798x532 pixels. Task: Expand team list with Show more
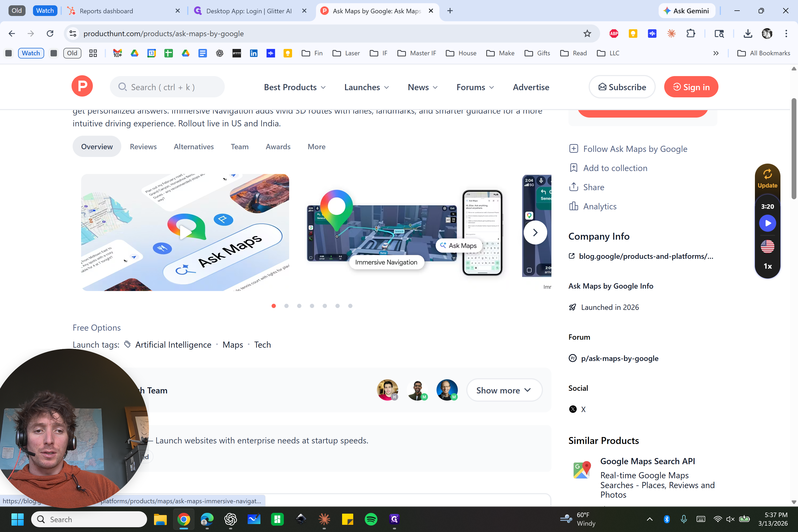tap(504, 390)
